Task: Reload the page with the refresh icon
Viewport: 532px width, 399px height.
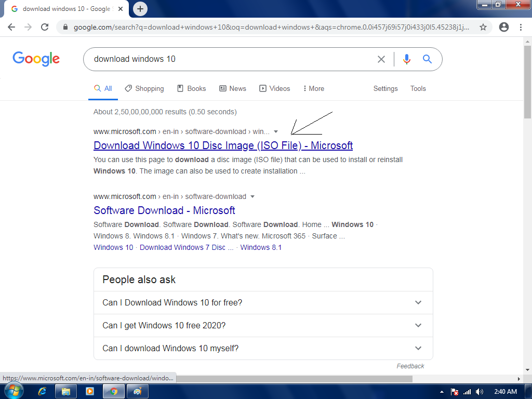Action: pyautogui.click(x=44, y=27)
